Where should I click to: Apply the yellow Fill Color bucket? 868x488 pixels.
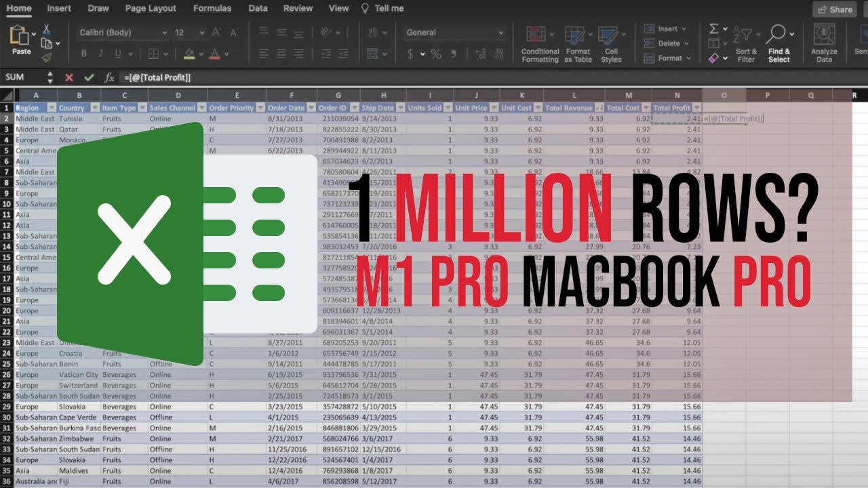[189, 54]
